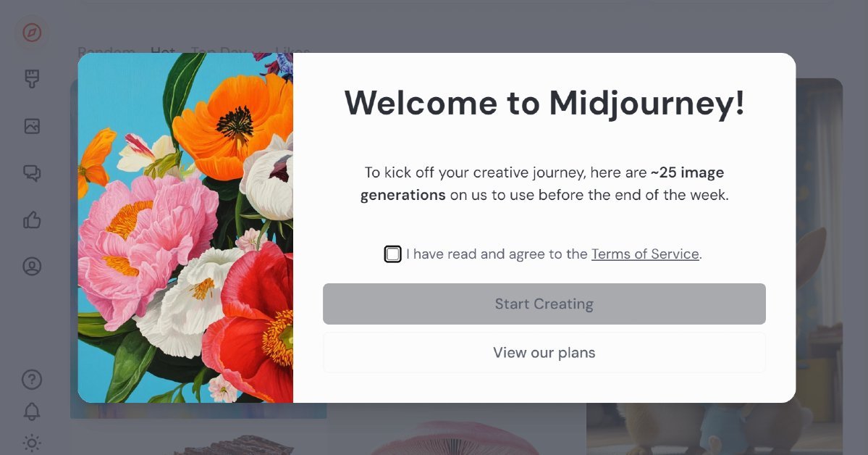Open the Terms of Service link
This screenshot has height=455, width=868.
click(x=645, y=254)
